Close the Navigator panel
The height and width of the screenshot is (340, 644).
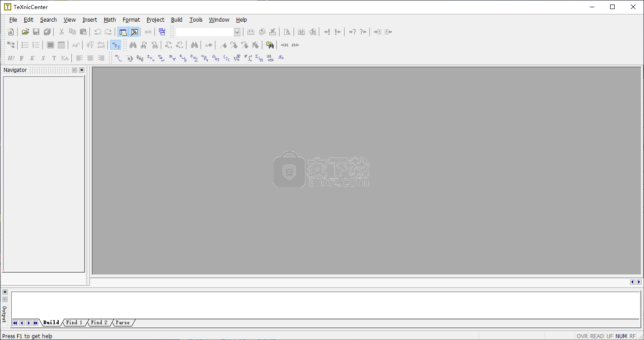coord(82,70)
